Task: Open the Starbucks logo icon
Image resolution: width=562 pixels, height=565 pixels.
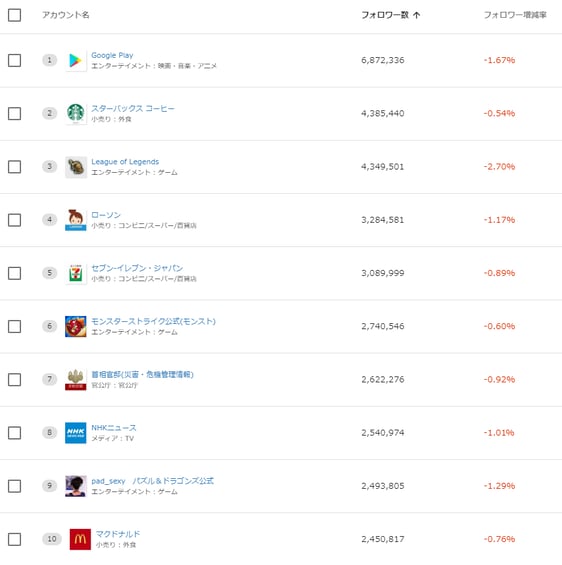Action: [76, 114]
